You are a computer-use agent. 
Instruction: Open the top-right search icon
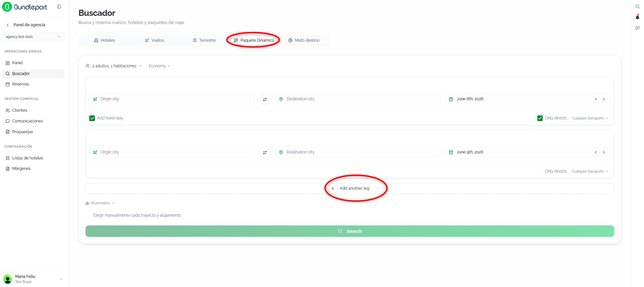[x=637, y=7]
